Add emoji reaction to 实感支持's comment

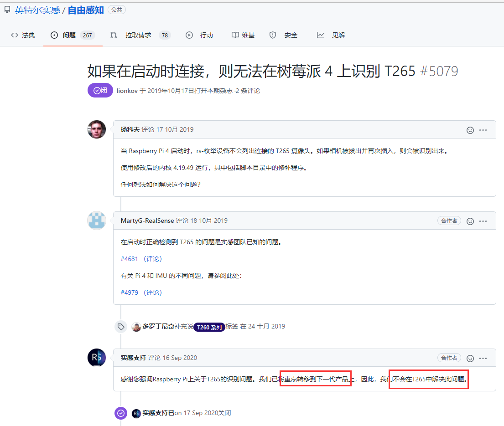pos(470,358)
